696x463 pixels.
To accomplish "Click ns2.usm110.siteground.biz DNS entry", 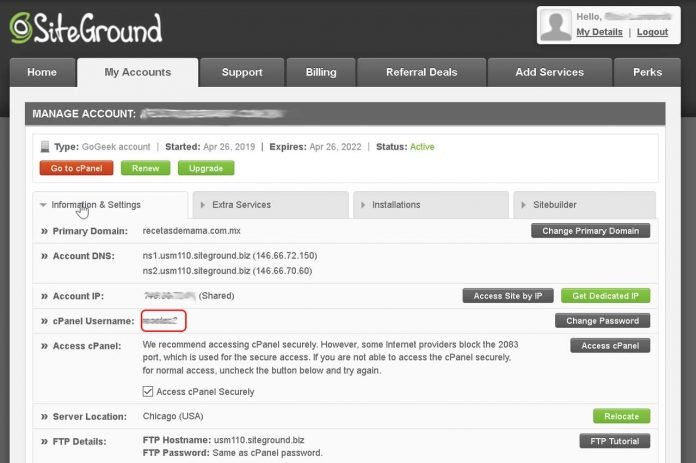I will tap(227, 271).
